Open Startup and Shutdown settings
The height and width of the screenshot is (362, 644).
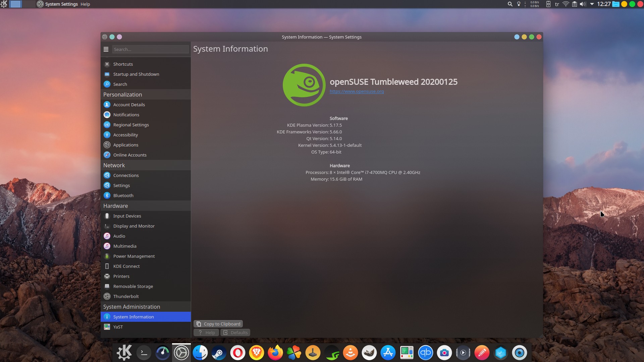146,74
